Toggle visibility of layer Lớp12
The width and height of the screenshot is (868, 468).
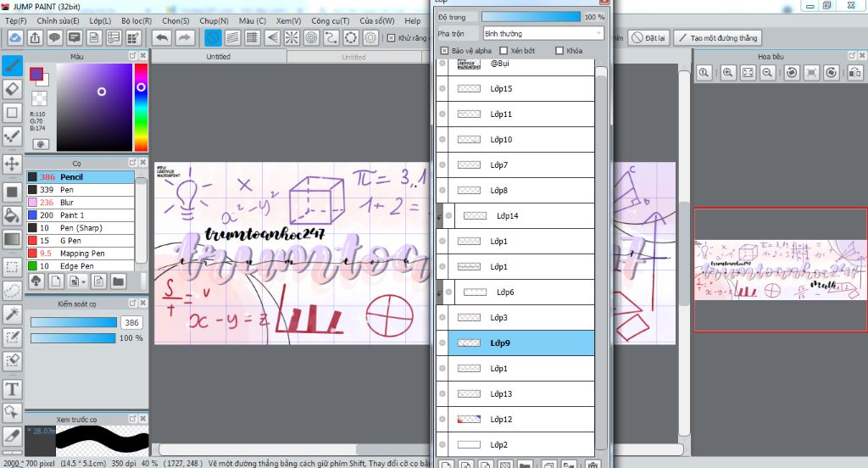pos(442,420)
